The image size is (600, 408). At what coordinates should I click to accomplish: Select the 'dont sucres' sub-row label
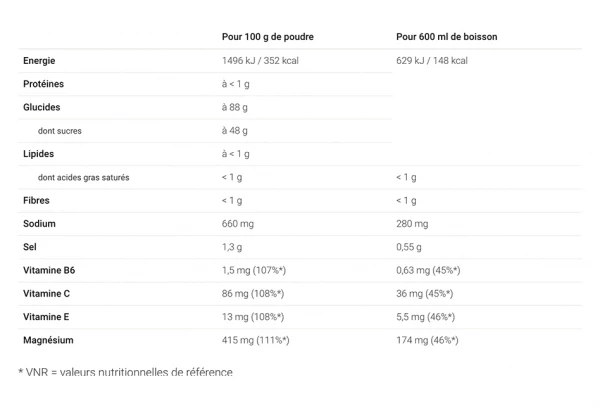[60, 130]
